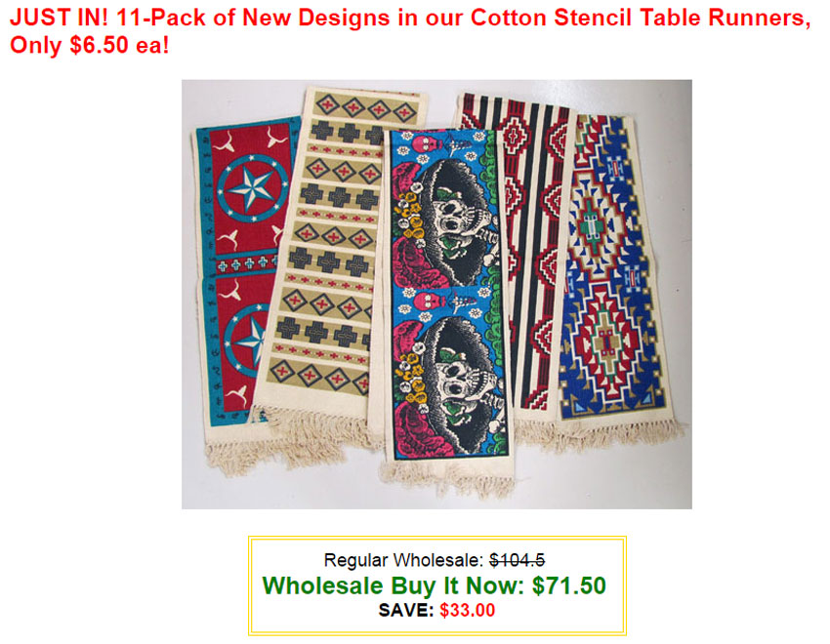Viewport: 830px width, 644px height.
Task: Click the yellow-bordered price box
Action: pyautogui.click(x=437, y=585)
